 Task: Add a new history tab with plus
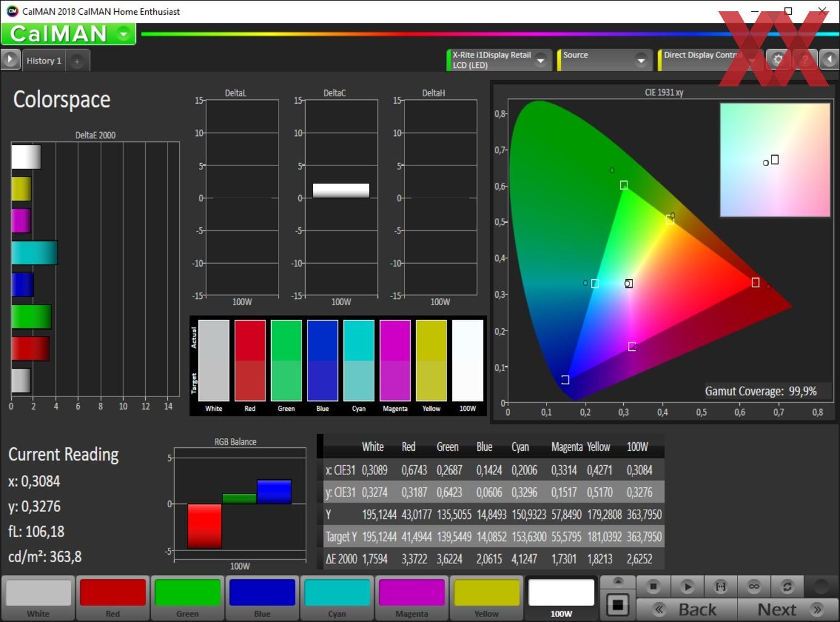point(77,61)
